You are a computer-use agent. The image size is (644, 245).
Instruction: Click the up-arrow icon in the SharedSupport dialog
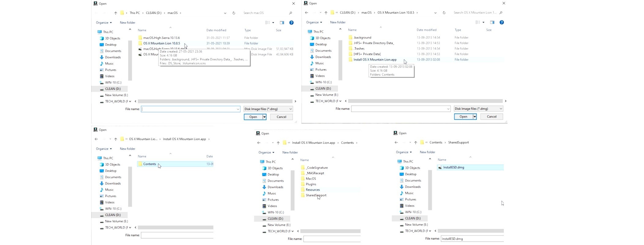(x=415, y=142)
